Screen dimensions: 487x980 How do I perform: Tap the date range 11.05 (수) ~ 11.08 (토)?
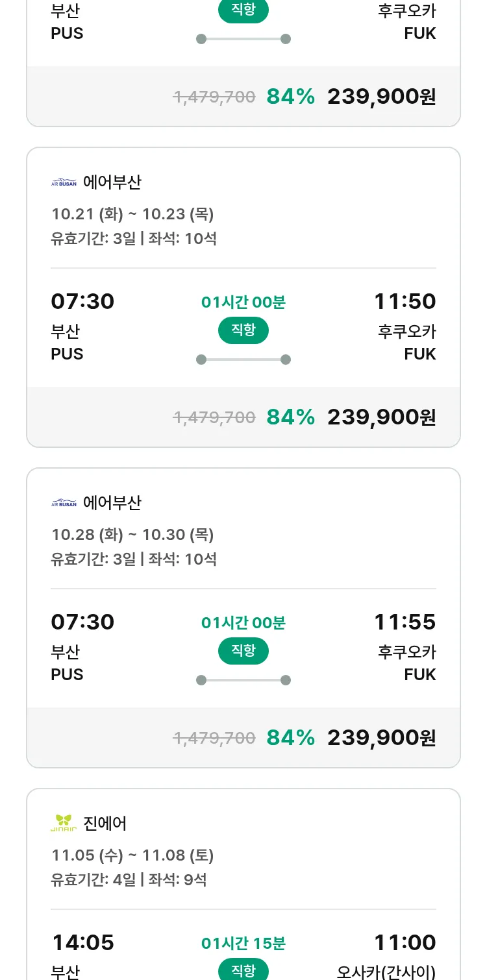(132, 855)
